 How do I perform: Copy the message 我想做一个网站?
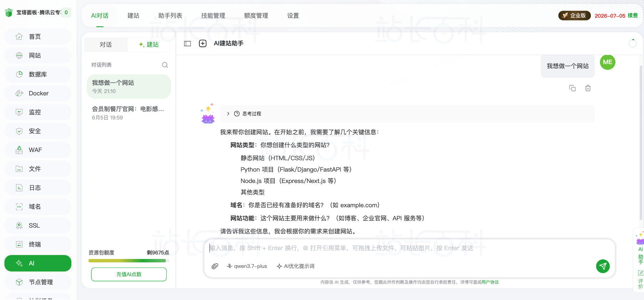click(572, 88)
